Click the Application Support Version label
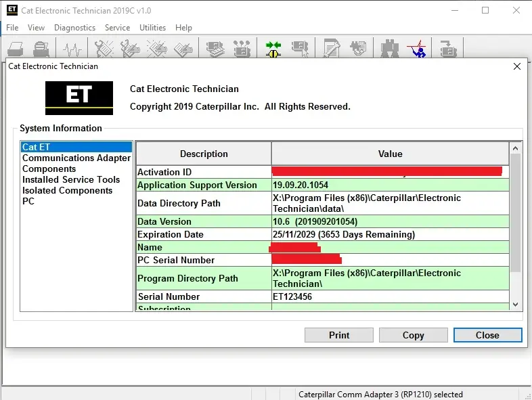 pos(197,185)
